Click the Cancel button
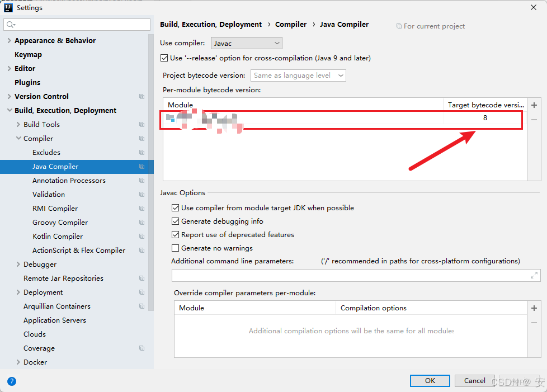The width and height of the screenshot is (547, 392). 474,380
